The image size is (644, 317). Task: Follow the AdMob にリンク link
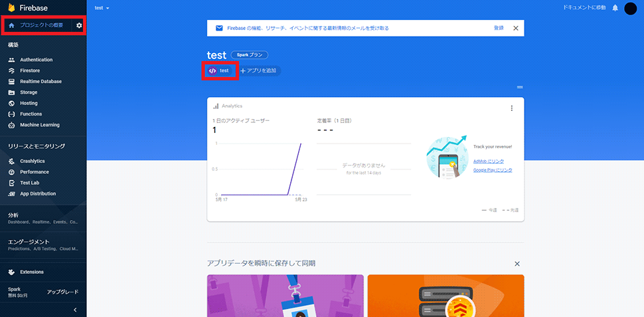489,161
